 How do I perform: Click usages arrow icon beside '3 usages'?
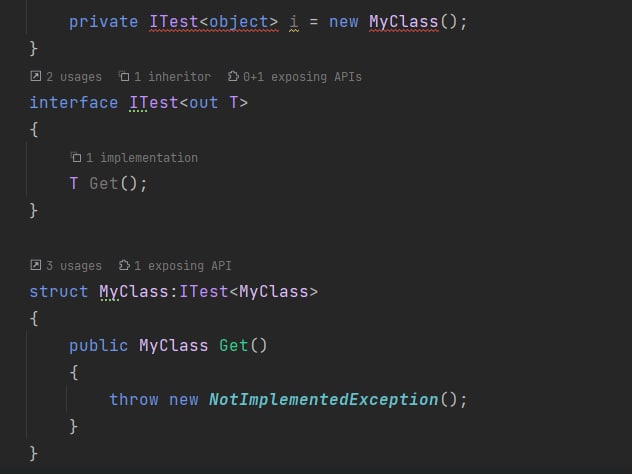coord(35,265)
